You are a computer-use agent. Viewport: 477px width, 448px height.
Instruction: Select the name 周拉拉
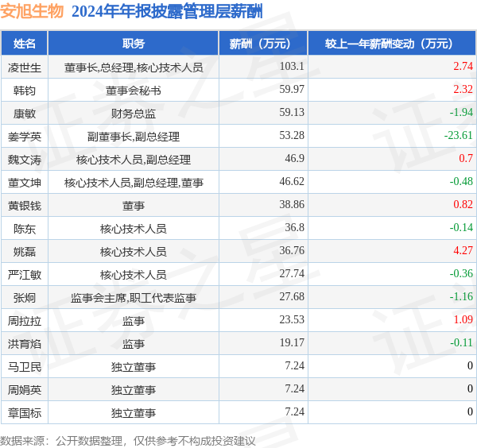click(25, 321)
